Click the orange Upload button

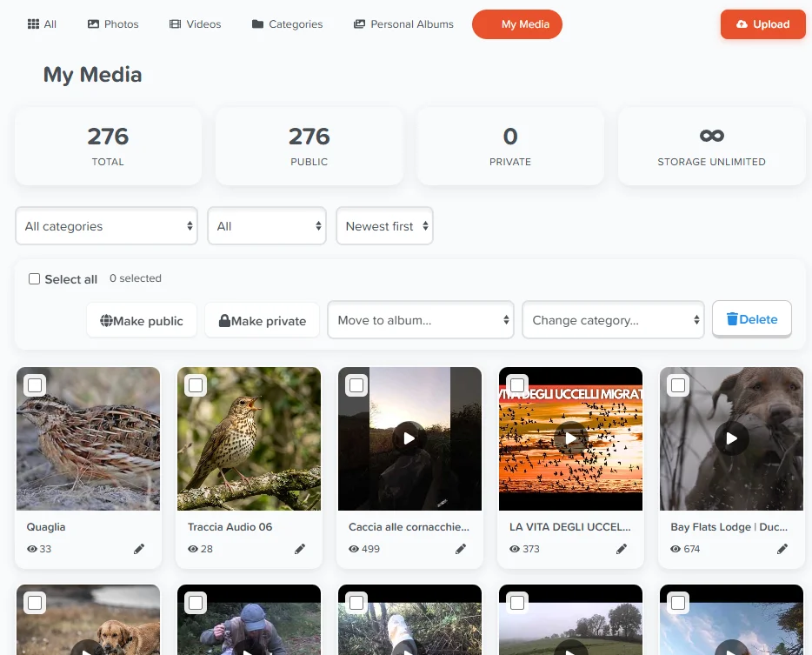tap(762, 23)
